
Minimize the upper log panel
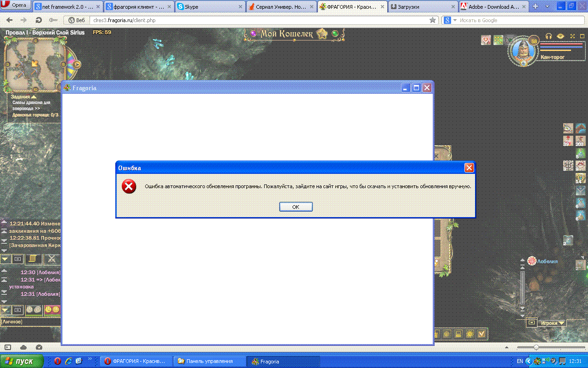pos(17,259)
